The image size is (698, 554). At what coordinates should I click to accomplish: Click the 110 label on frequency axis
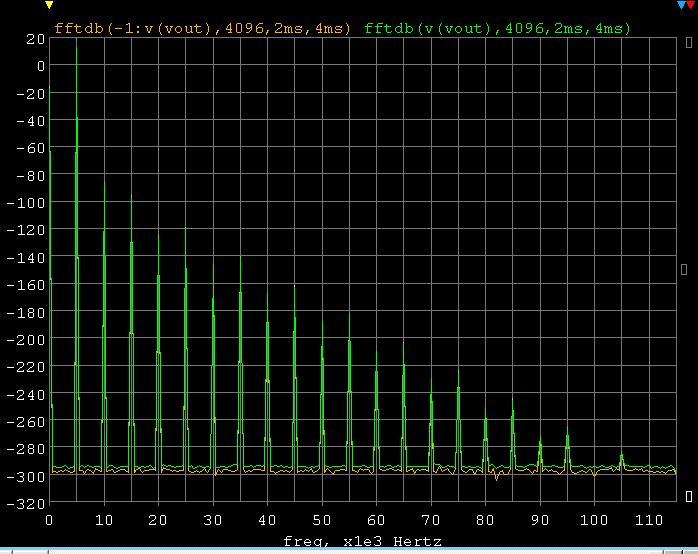click(649, 520)
